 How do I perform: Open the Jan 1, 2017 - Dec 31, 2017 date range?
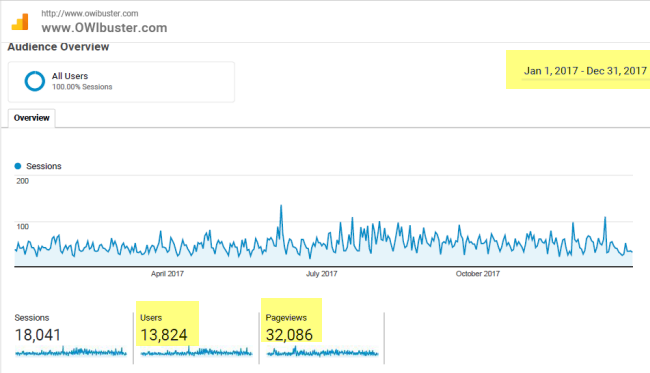[x=585, y=71]
